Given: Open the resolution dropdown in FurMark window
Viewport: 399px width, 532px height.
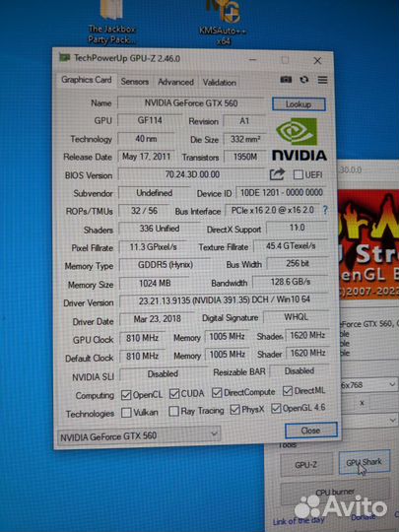Looking at the screenshot, I should click(x=368, y=385).
